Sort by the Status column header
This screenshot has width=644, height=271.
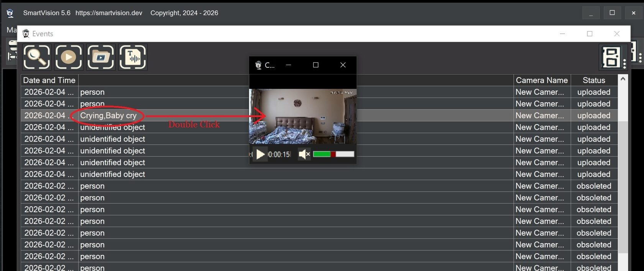pyautogui.click(x=594, y=80)
